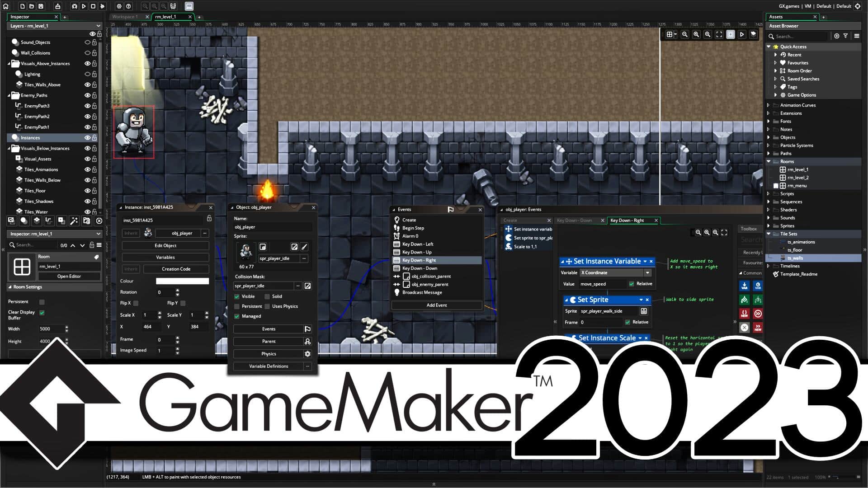
Task: Click the Variables icon in Inspector panel
Action: pos(165,257)
